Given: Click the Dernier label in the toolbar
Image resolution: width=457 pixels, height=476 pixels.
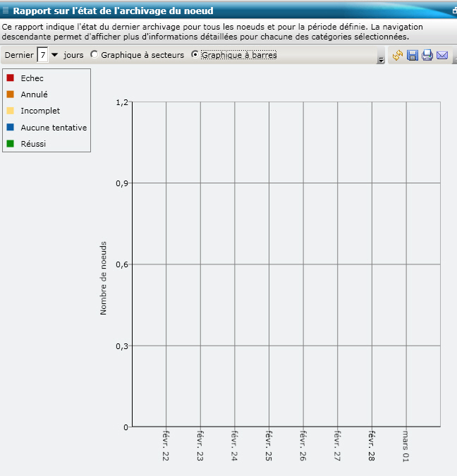Looking at the screenshot, I should point(19,55).
